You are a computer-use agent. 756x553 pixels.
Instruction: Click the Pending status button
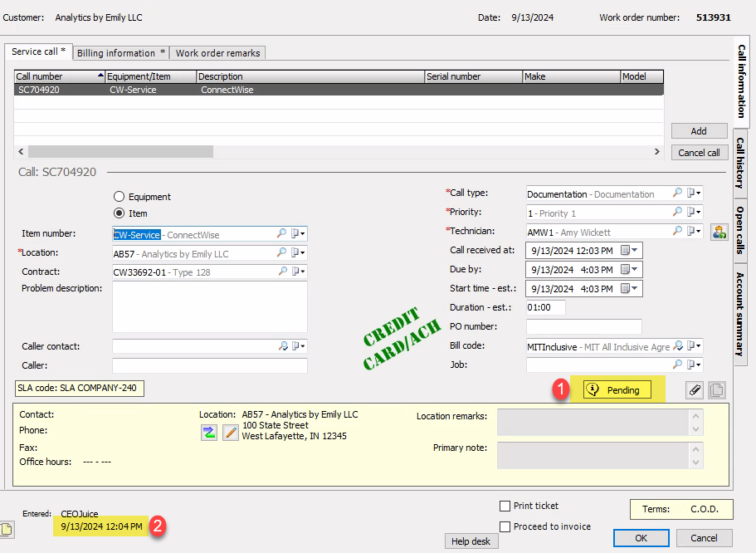pos(617,390)
